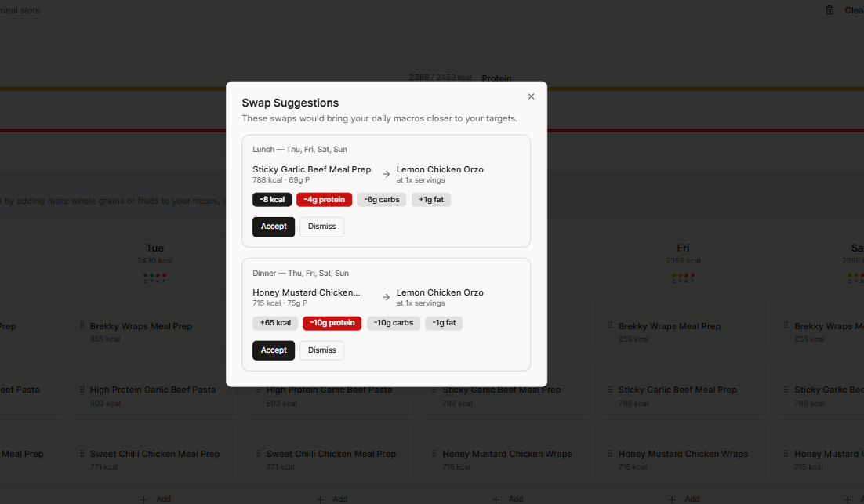
Task: Accept the Dinner swap suggestion
Action: [x=274, y=350]
